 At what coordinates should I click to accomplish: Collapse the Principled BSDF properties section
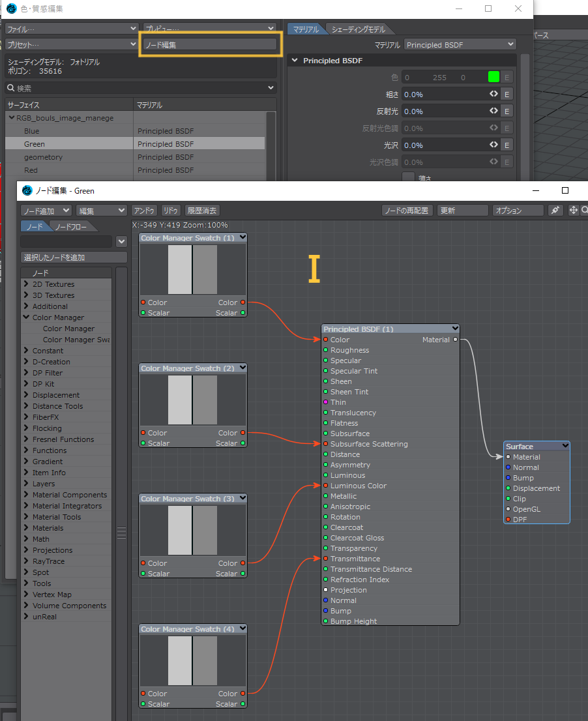(295, 60)
